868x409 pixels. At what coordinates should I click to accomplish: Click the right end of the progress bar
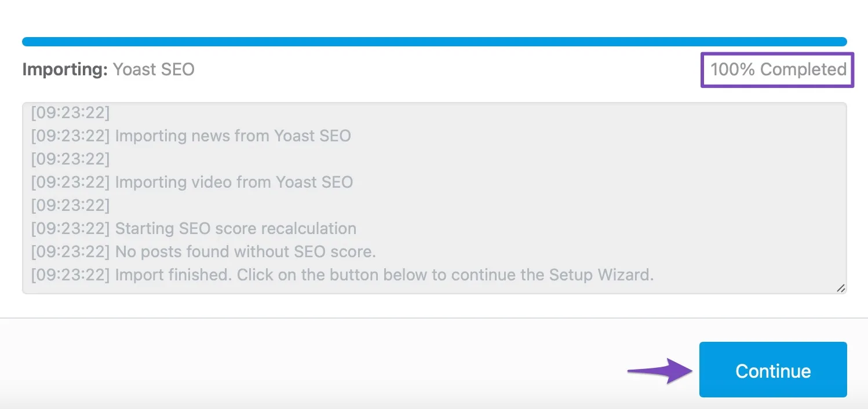click(841, 42)
